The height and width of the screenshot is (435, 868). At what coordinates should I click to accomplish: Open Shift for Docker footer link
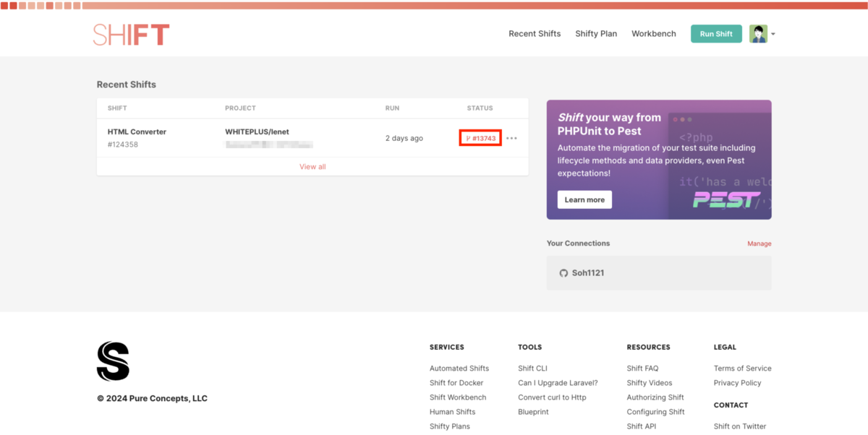pyautogui.click(x=456, y=383)
